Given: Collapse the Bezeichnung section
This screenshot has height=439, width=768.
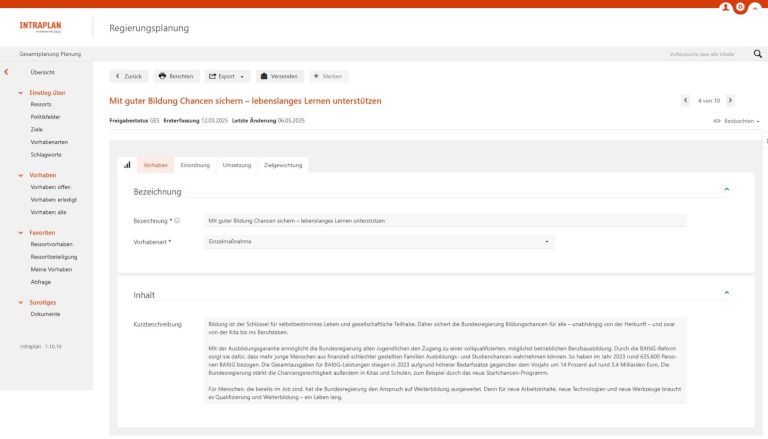Looking at the screenshot, I should (x=727, y=188).
